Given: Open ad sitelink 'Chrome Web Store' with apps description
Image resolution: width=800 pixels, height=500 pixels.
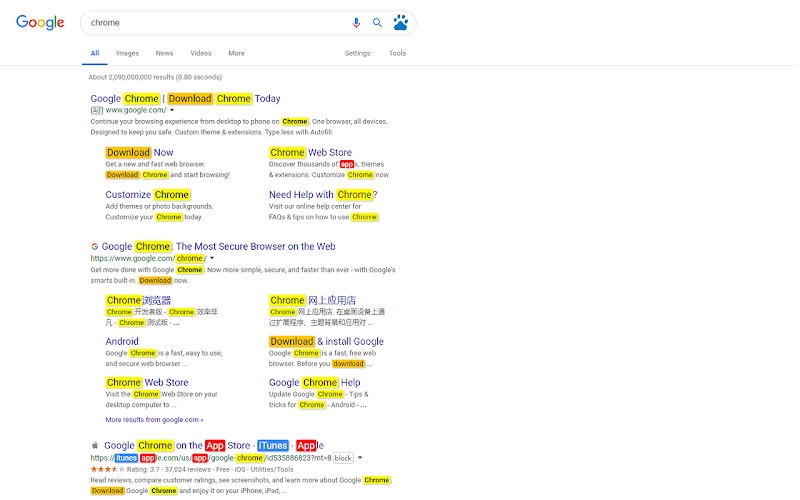Looking at the screenshot, I should 310,153.
